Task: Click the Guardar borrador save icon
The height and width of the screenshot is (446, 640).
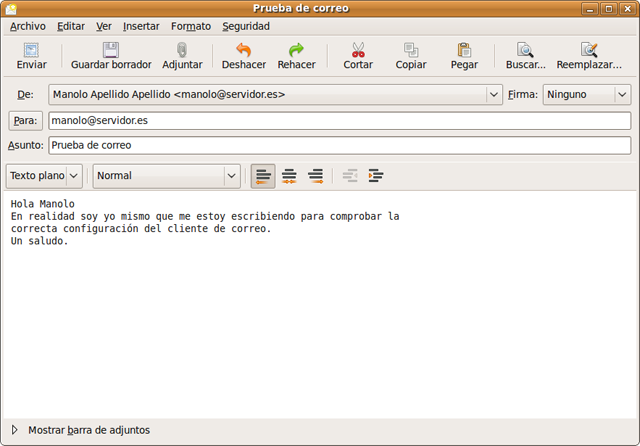Action: pos(111,50)
